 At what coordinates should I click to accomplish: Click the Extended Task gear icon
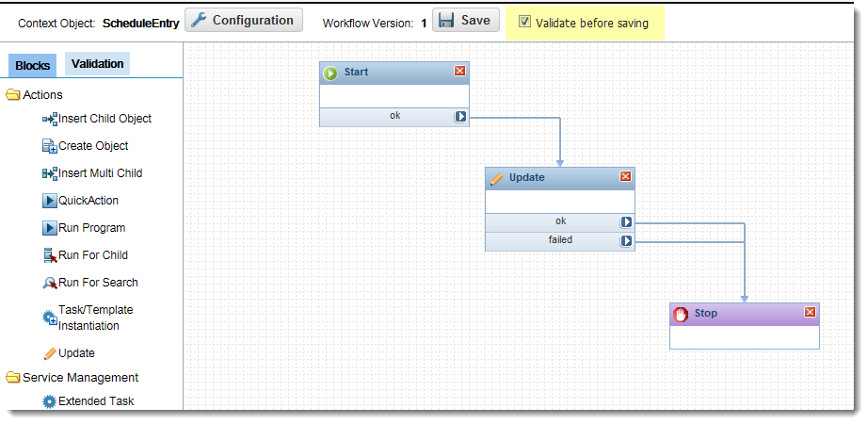(x=50, y=401)
